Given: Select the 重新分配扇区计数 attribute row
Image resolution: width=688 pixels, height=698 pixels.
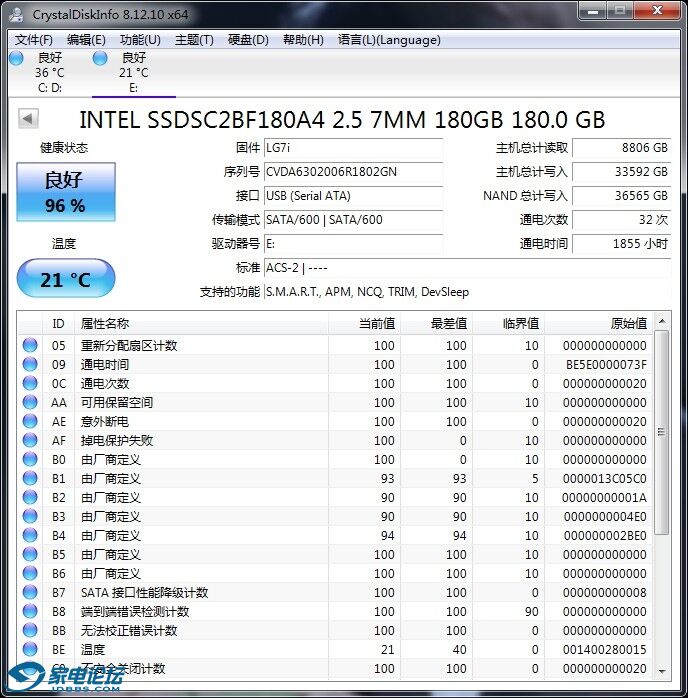Looking at the screenshot, I should (336, 345).
